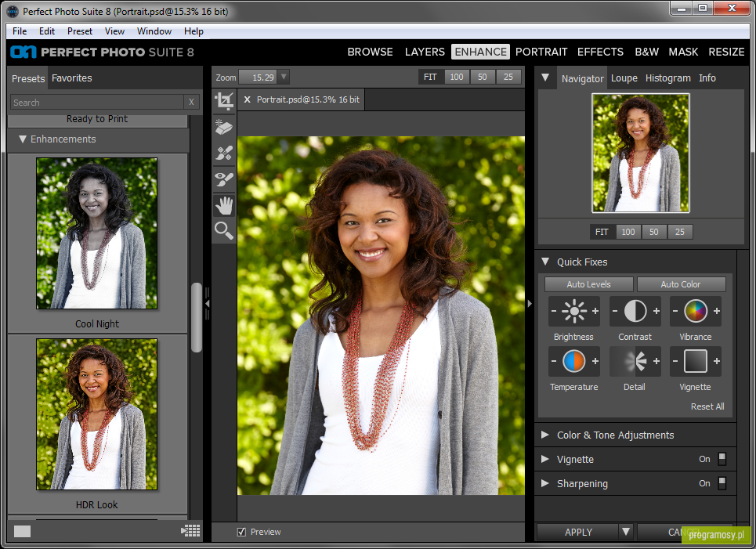Collapse the left presets panel arrow
Screen dimensions: 756x549
tap(208, 304)
